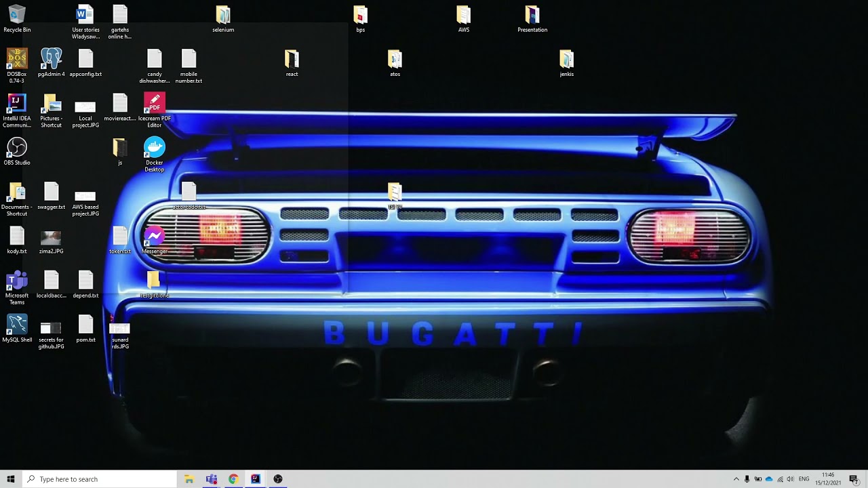The width and height of the screenshot is (868, 488).
Task: Open the bps folder
Action: [361, 19]
